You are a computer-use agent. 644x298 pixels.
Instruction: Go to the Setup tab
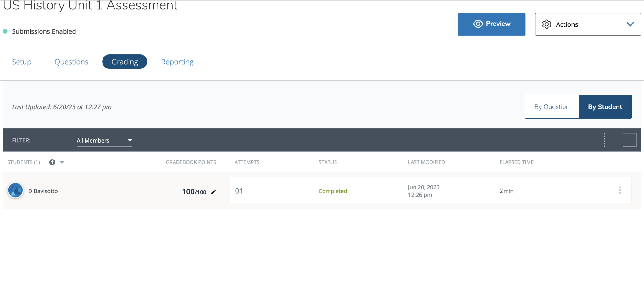pyautogui.click(x=22, y=62)
